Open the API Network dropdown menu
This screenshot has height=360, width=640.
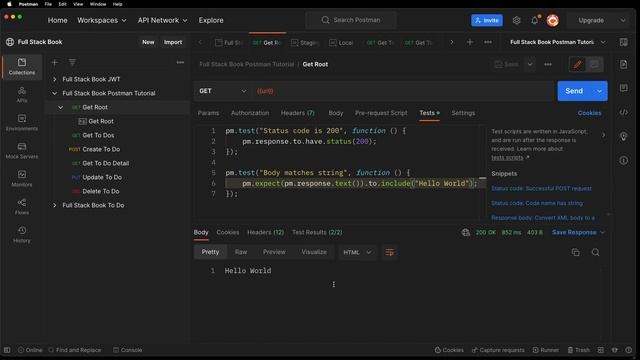[x=162, y=20]
